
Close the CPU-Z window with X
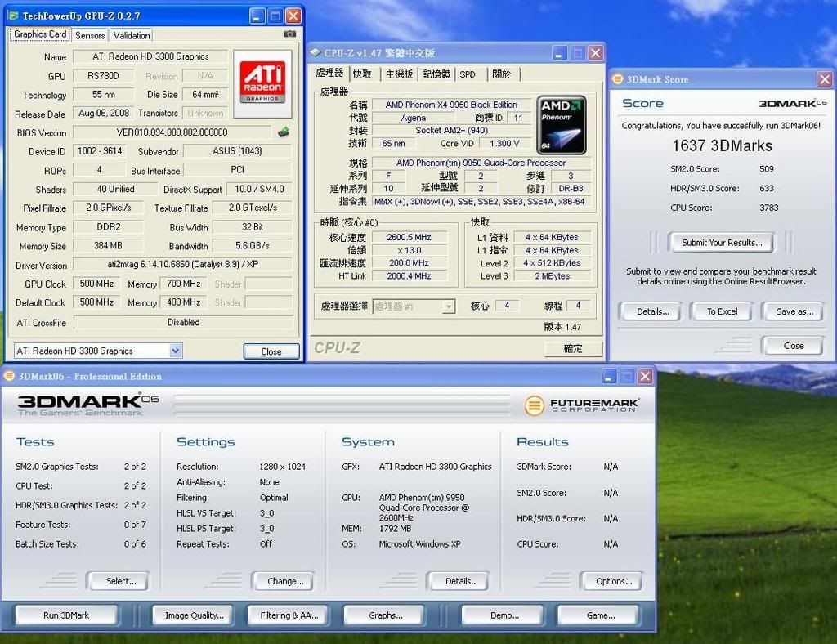595,53
